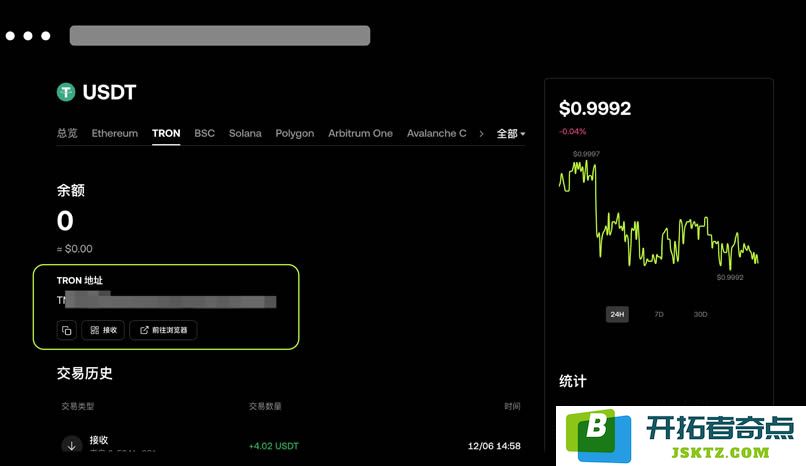
Task: Show more networks with the right chevron
Action: pos(481,134)
